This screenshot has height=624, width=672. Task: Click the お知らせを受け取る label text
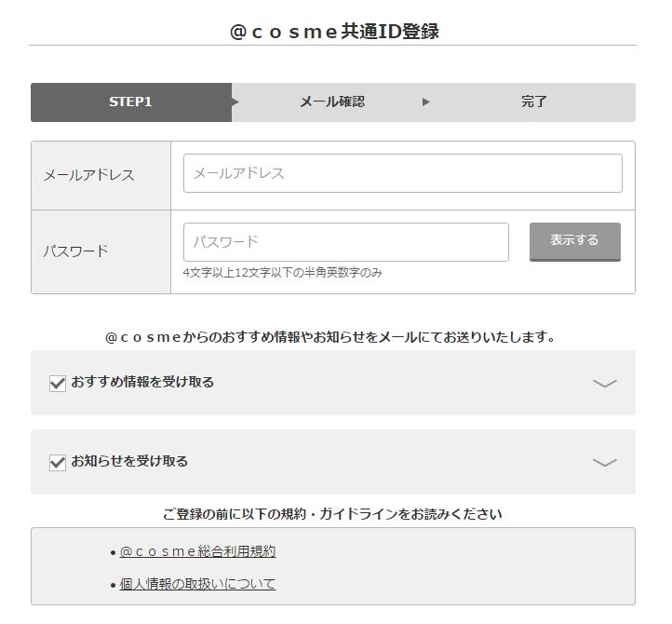coord(129,461)
